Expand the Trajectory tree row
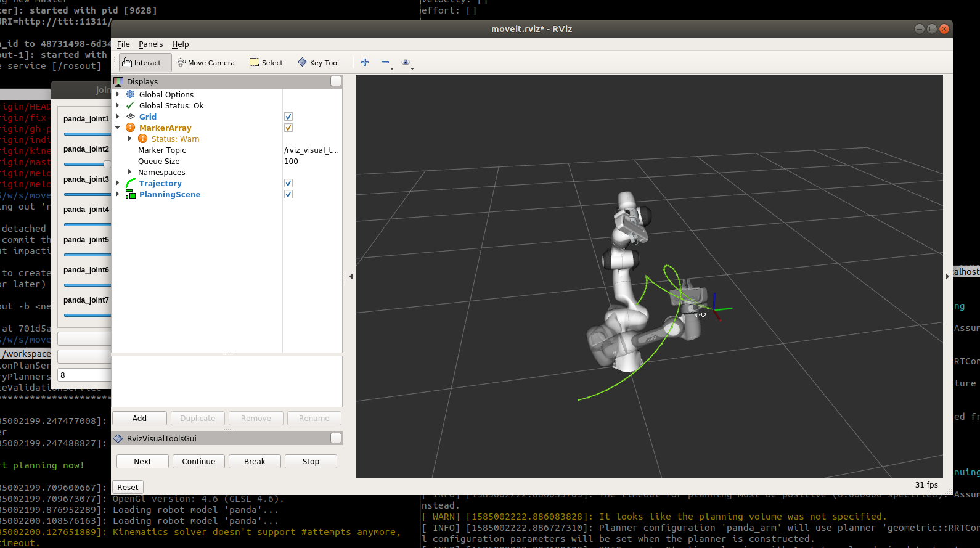The width and height of the screenshot is (980, 548). coord(118,183)
